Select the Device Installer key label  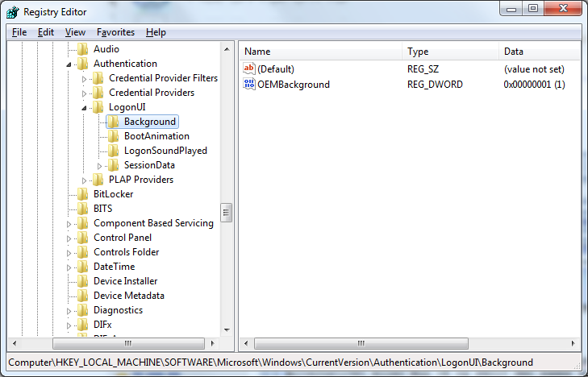tap(126, 281)
